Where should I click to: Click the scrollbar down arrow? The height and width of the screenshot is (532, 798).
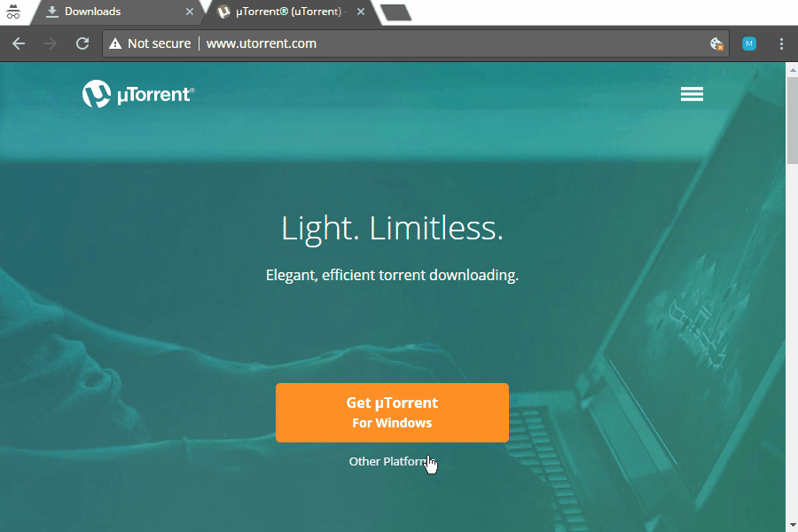793,525
